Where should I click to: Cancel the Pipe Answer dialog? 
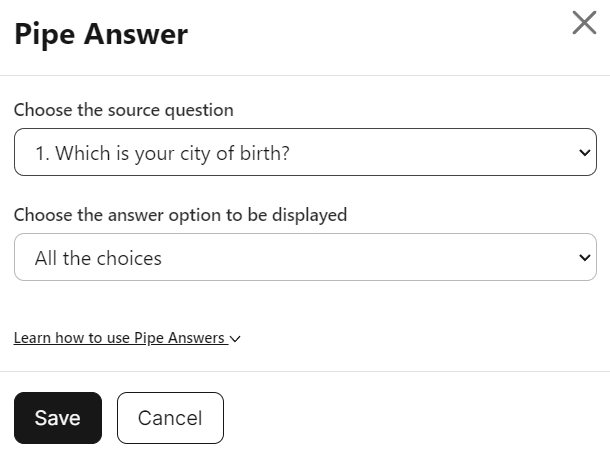[170, 418]
